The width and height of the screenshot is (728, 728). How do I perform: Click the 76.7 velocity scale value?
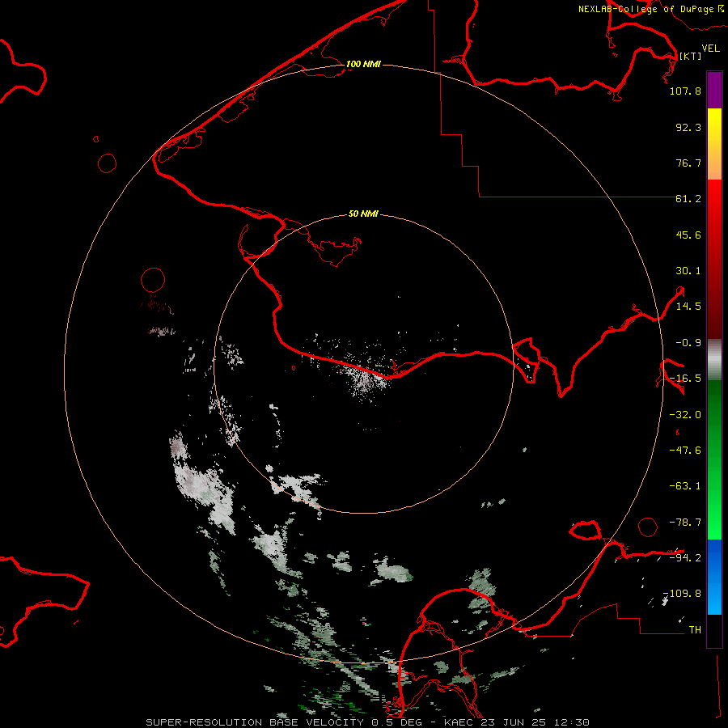(688, 163)
